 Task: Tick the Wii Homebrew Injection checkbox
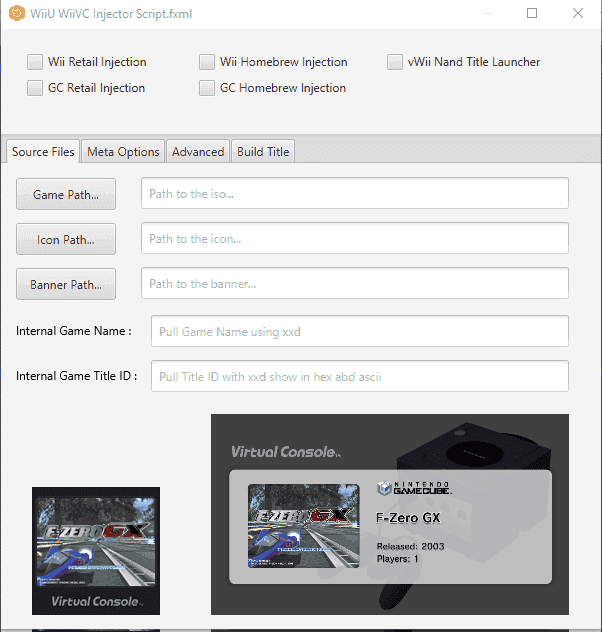coord(207,62)
